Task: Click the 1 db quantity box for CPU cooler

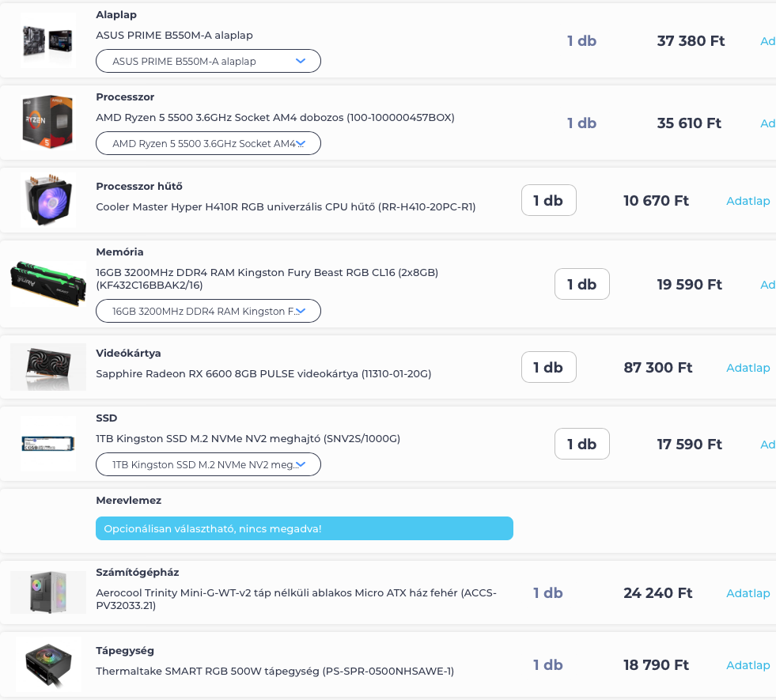Action: point(548,200)
